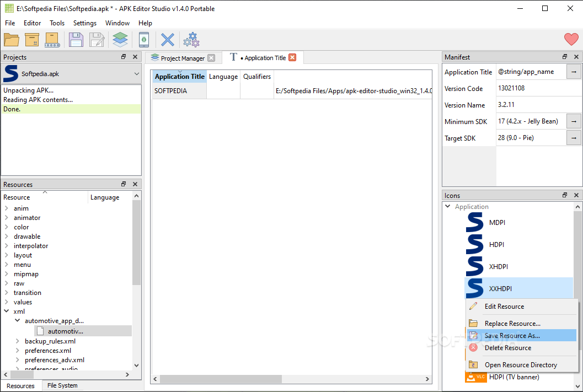Float the Manifest panel

(x=565, y=57)
